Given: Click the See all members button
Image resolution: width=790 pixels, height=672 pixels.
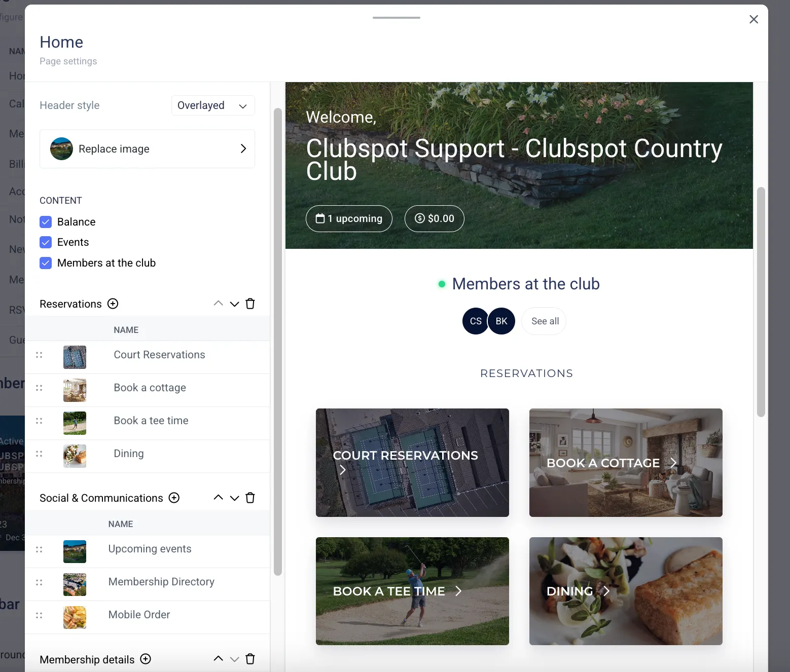Looking at the screenshot, I should point(545,321).
